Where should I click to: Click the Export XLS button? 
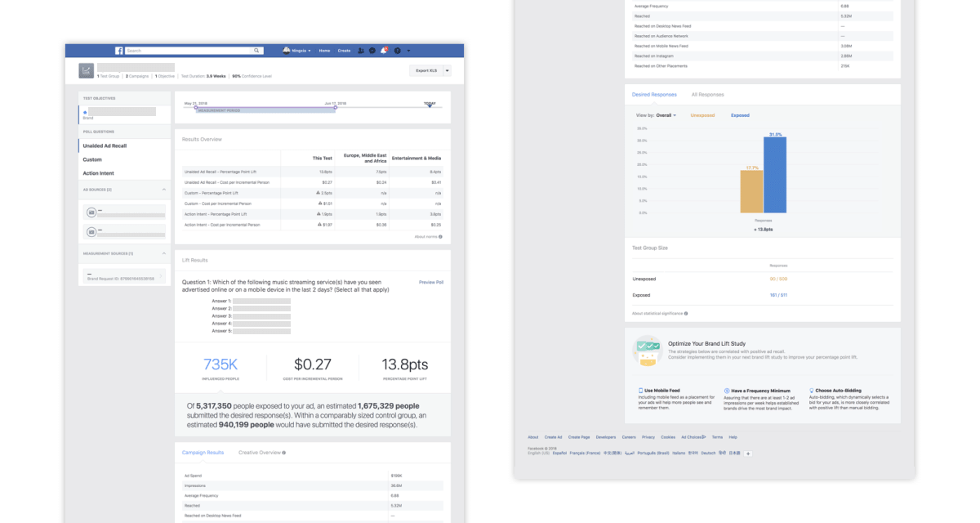426,71
